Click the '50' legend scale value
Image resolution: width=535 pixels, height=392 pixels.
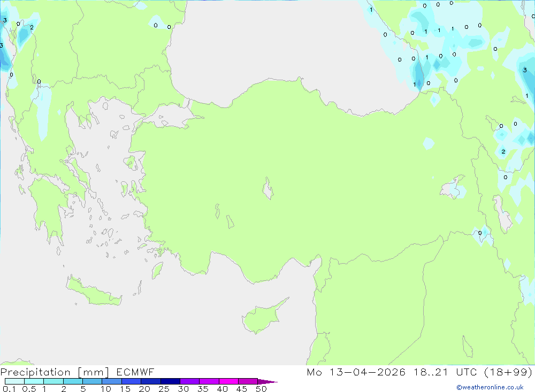[x=261, y=389]
